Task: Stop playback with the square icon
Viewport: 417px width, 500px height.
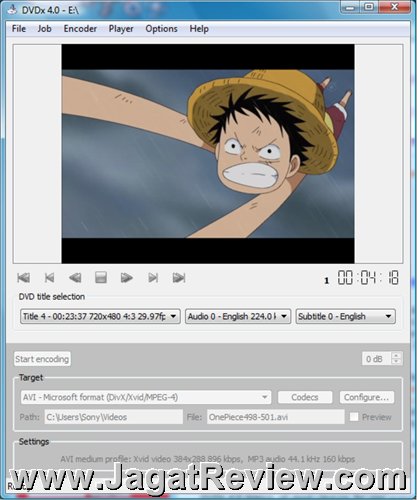Action: 101,277
